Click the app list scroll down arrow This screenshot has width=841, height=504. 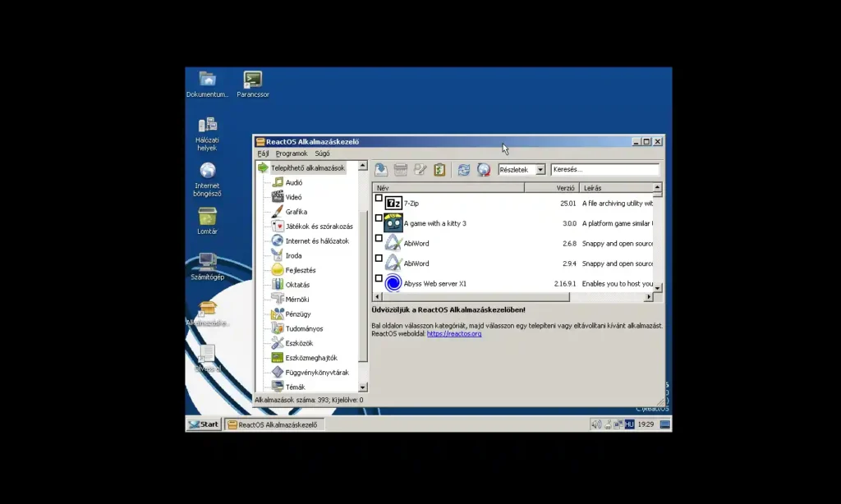coord(658,288)
